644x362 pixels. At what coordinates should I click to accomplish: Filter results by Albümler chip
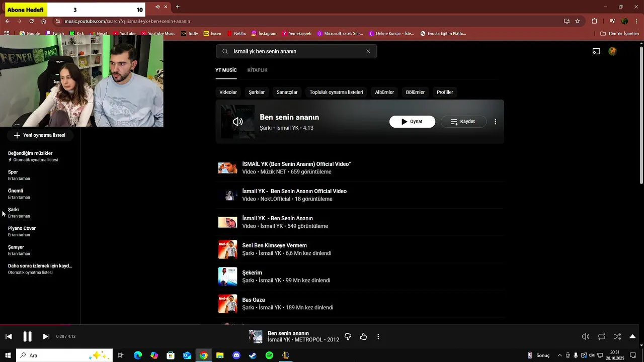coord(384,92)
